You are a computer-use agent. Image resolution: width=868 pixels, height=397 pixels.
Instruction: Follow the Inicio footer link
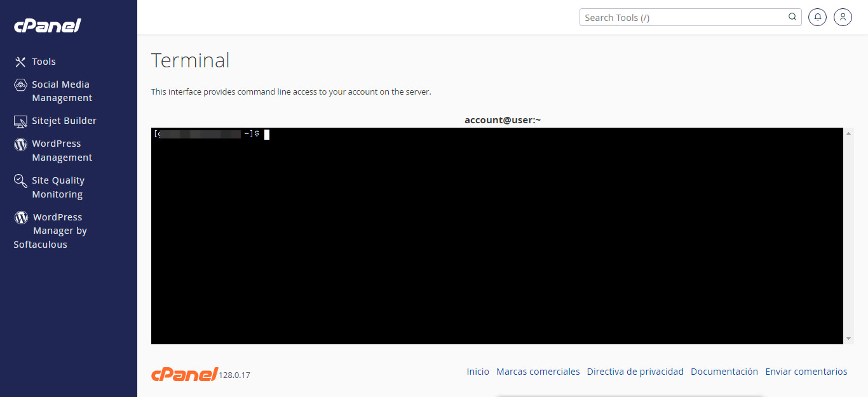pyautogui.click(x=478, y=372)
